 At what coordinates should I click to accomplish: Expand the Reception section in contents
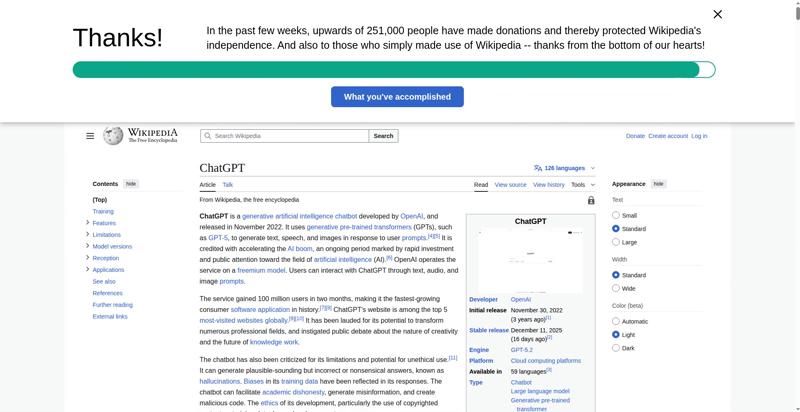88,257
